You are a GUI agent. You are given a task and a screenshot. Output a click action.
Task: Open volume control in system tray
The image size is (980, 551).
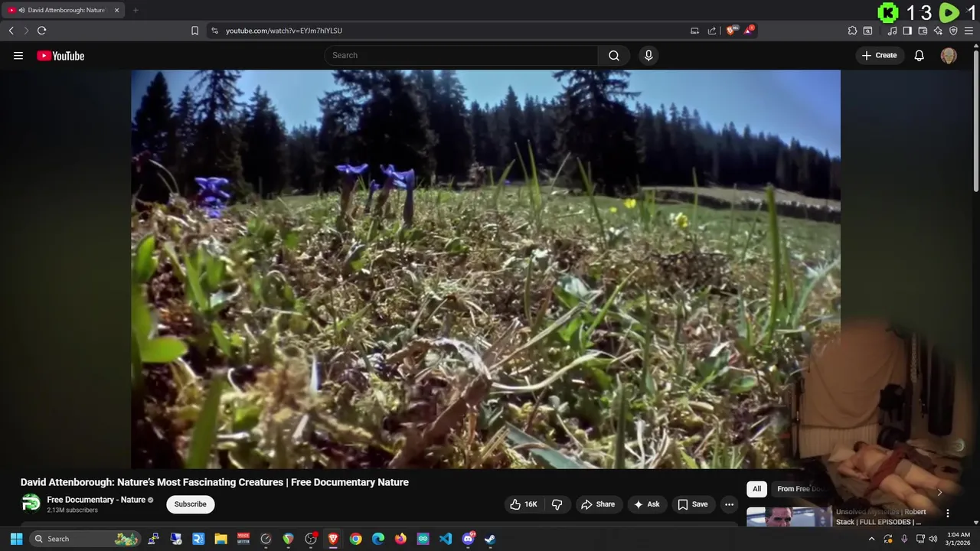(933, 539)
